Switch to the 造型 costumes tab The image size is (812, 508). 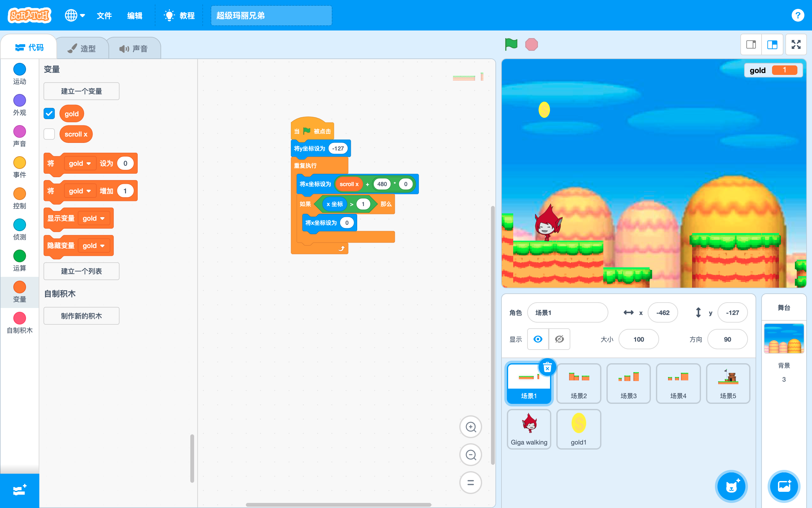pos(82,49)
